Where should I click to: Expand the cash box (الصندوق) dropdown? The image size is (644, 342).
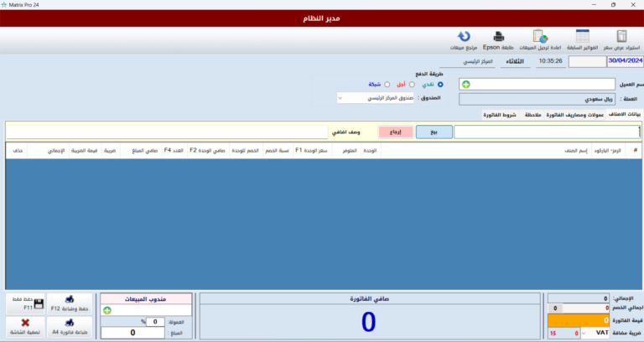click(341, 98)
